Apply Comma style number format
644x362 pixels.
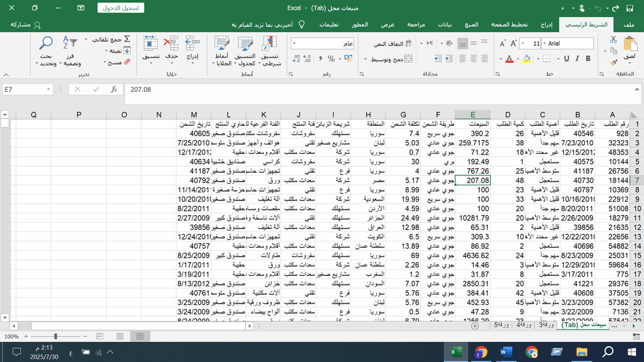[320, 59]
